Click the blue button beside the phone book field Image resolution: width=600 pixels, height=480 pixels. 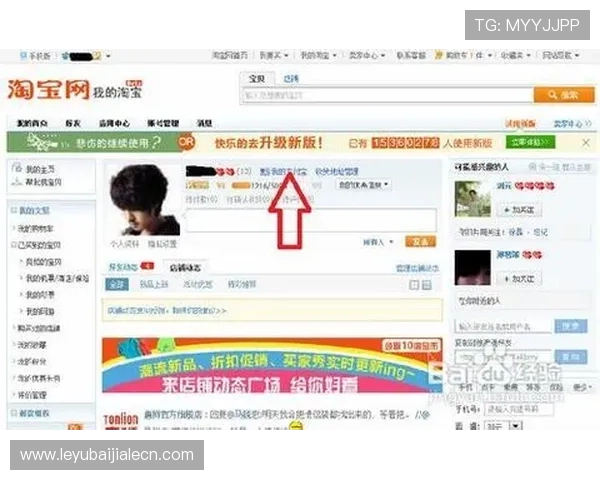tap(571, 357)
